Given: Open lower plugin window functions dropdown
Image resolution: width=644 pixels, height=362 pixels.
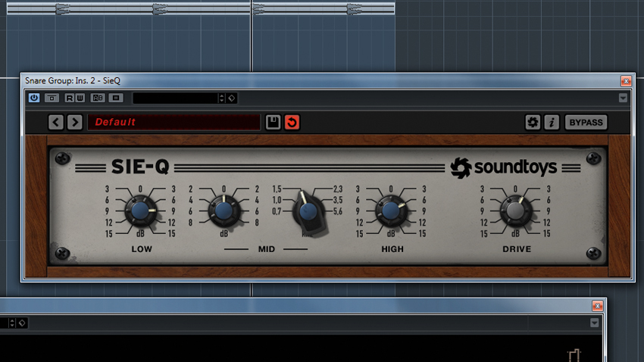Looking at the screenshot, I should (594, 323).
